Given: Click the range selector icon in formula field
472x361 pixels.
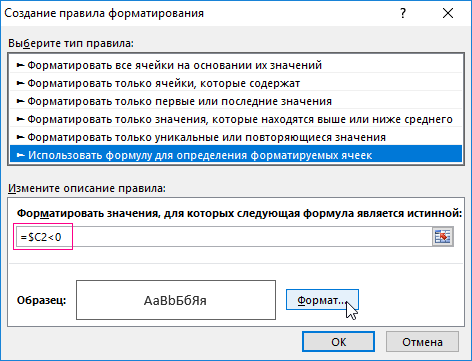Looking at the screenshot, I should pyautogui.click(x=443, y=237).
